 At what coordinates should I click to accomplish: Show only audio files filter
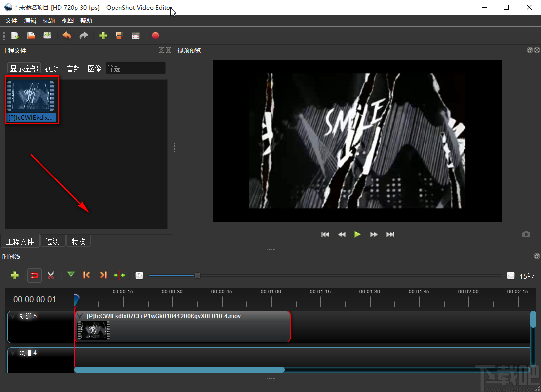[x=73, y=69]
